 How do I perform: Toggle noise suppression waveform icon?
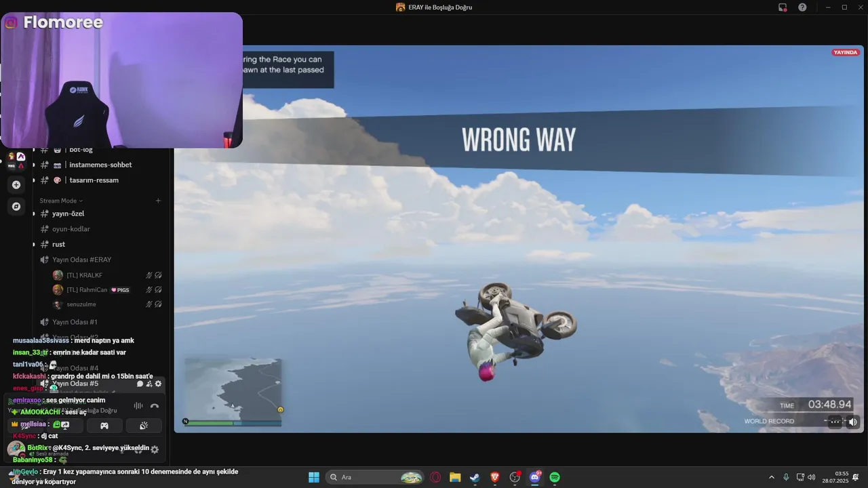(x=138, y=406)
